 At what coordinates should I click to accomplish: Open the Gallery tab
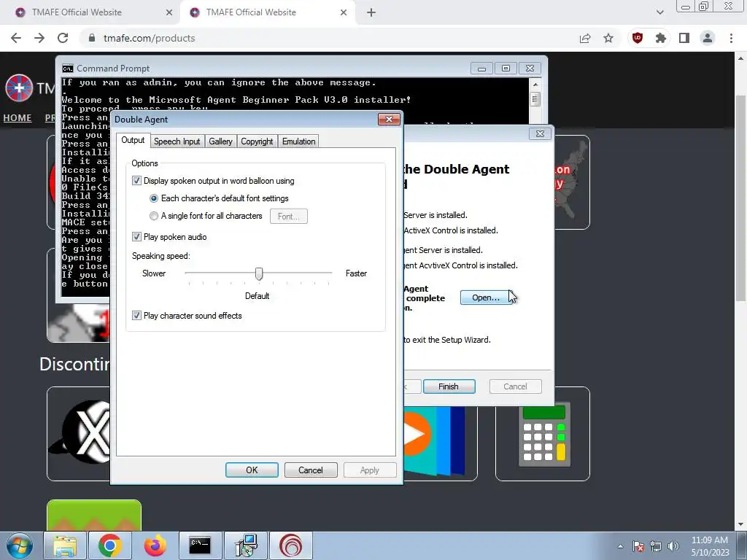(x=220, y=141)
